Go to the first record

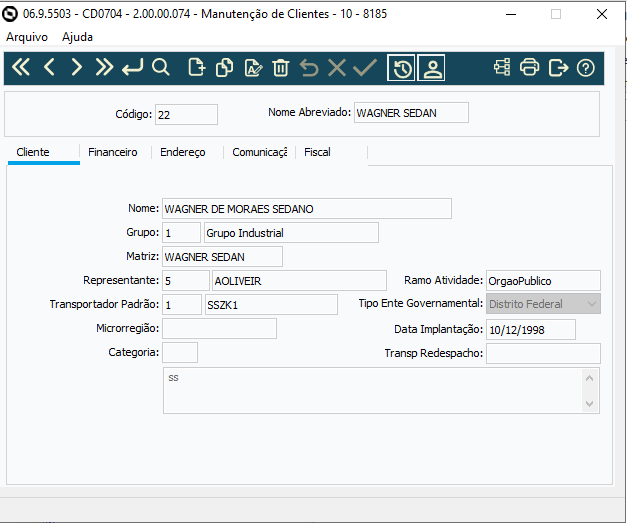point(21,67)
